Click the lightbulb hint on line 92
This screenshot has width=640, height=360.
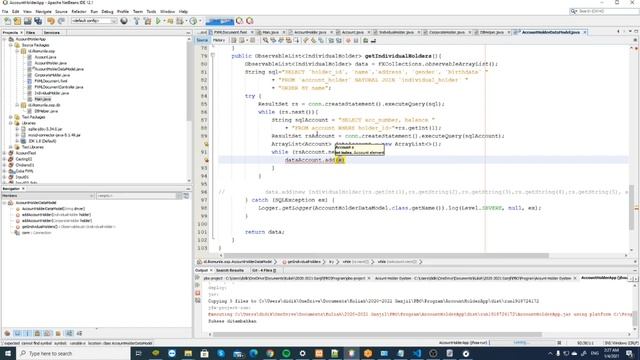pyautogui.click(x=206, y=160)
